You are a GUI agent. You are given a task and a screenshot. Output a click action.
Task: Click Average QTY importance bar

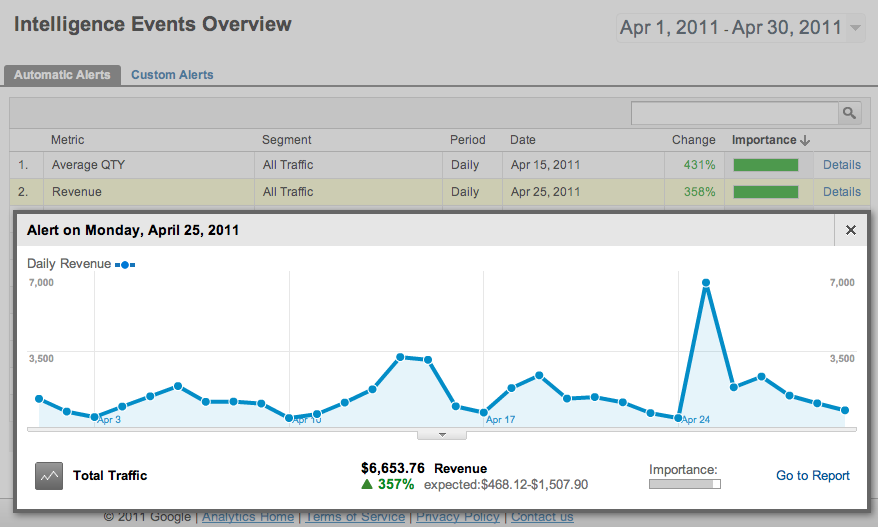point(765,165)
